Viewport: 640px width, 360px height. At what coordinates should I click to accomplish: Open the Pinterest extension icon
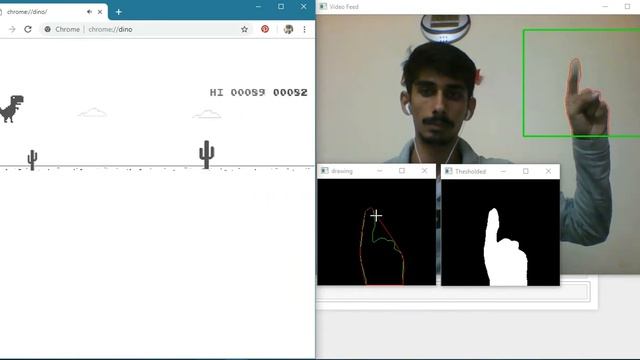(265, 29)
